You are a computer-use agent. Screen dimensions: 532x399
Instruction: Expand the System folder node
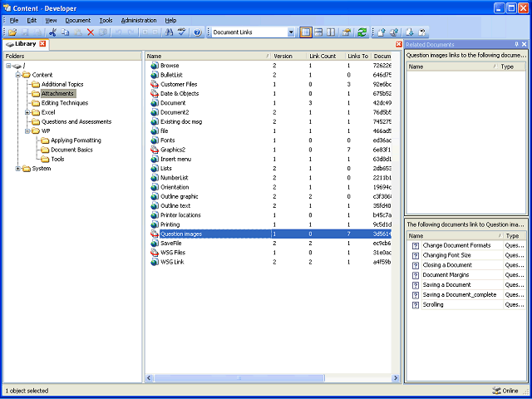(x=18, y=169)
